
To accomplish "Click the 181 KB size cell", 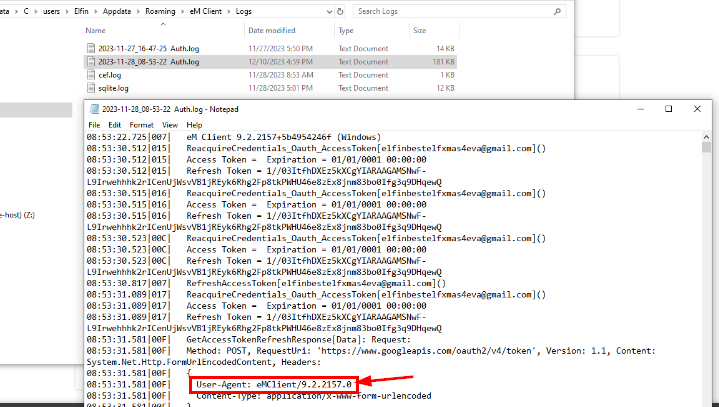I will click(x=443, y=62).
